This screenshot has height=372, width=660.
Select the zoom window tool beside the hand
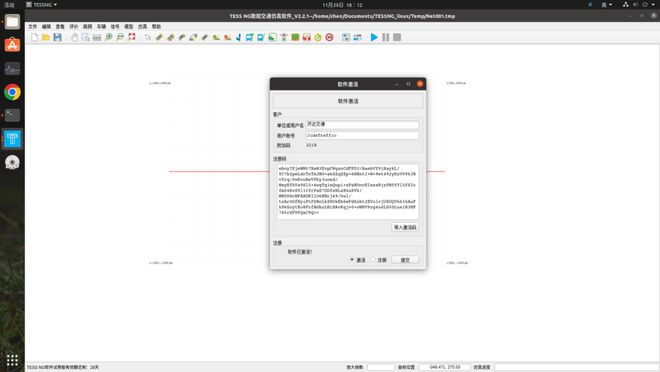click(85, 37)
